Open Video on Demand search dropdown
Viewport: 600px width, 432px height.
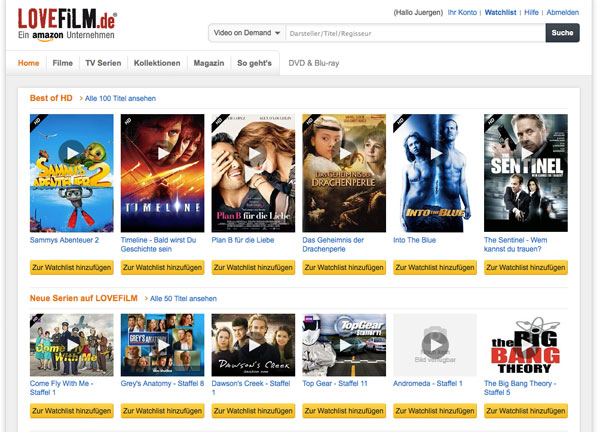coord(246,33)
